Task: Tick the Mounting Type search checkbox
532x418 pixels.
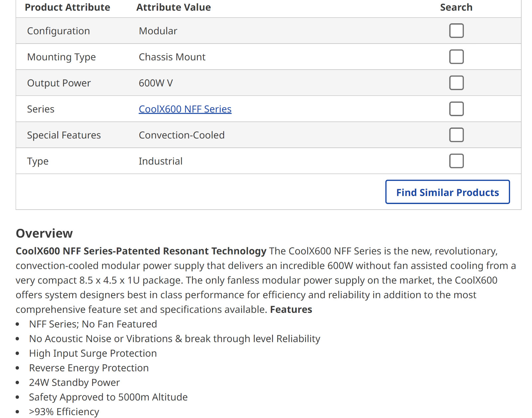Action: coord(456,57)
